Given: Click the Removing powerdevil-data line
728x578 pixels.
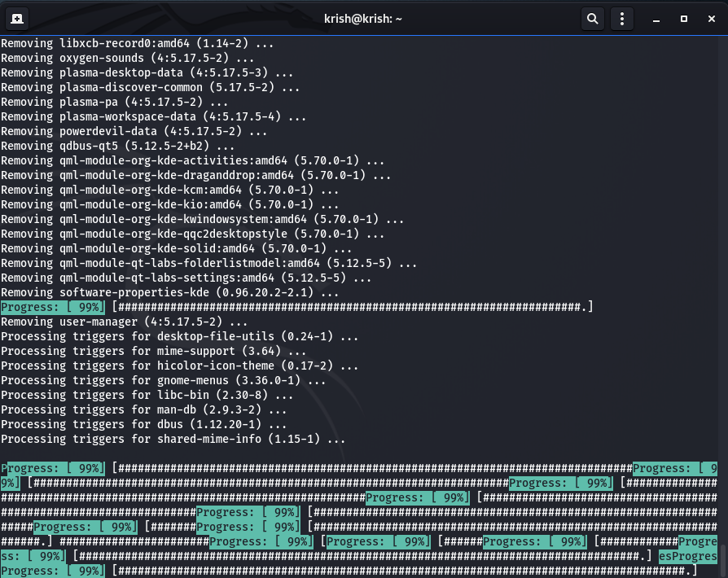Looking at the screenshot, I should (x=134, y=132).
